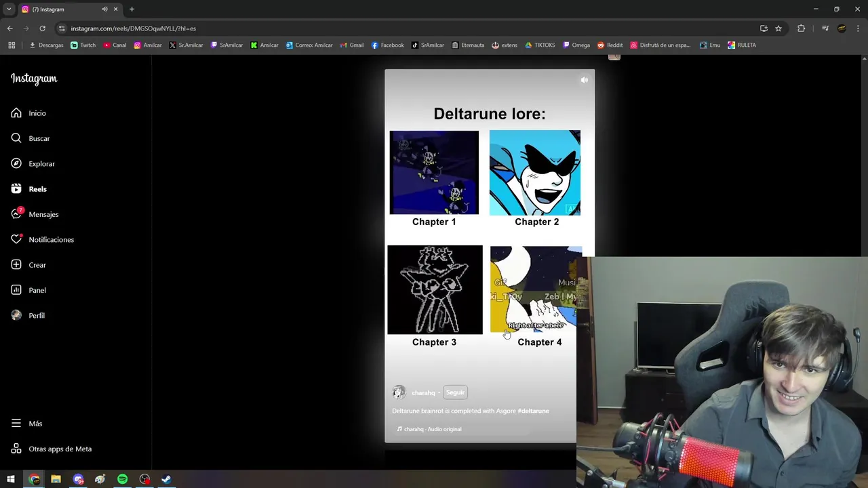Open the Perfil avatar icon
This screenshot has width=868, height=488.
[x=16, y=315]
